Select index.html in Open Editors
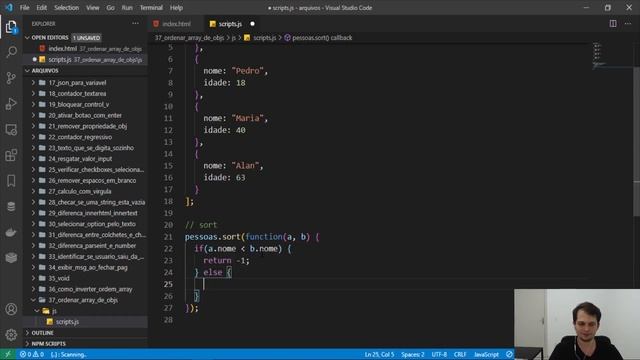 85,49
